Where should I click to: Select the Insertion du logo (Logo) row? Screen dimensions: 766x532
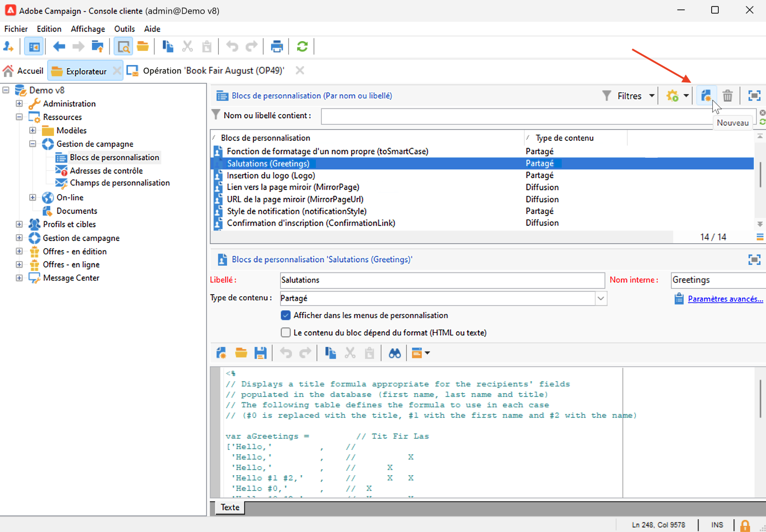point(271,175)
